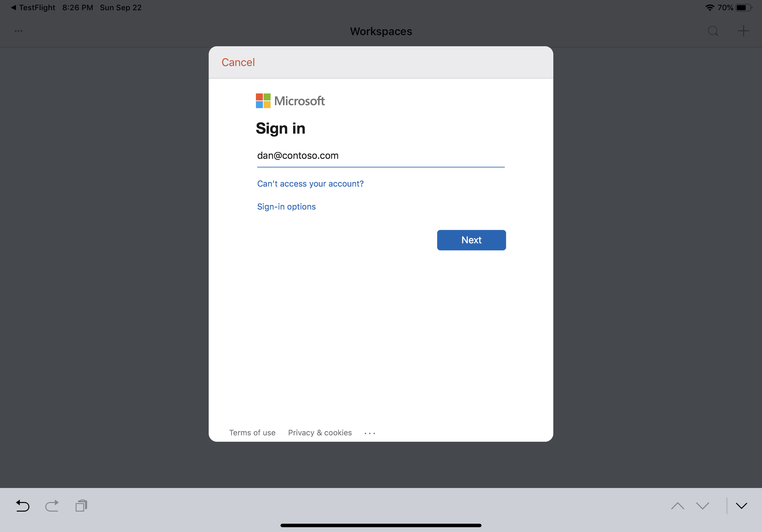Click the Sign-in options link

(x=287, y=207)
